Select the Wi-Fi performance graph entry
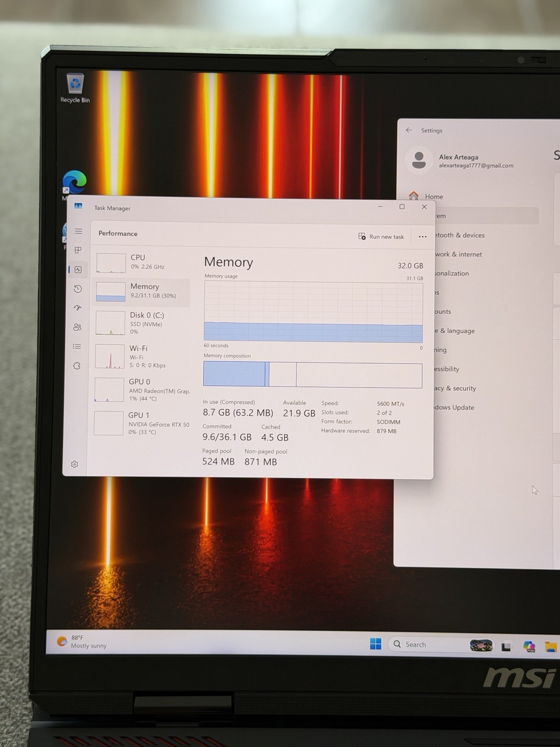 pyautogui.click(x=141, y=357)
